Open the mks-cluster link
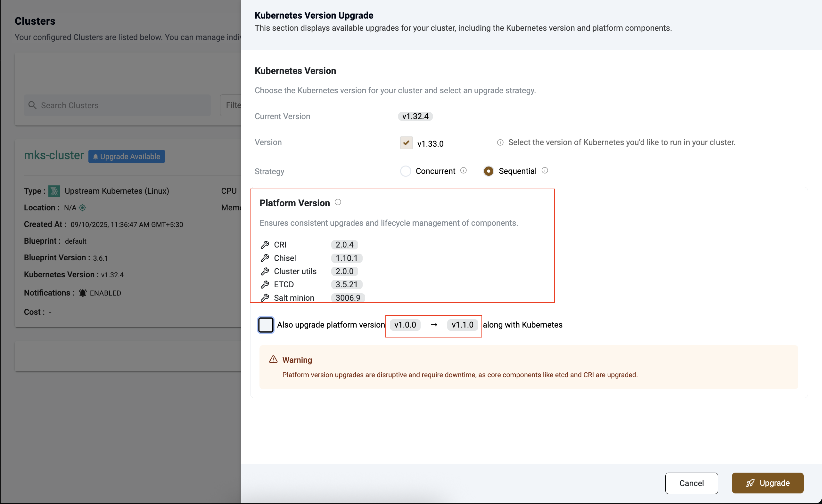Screen dimensions: 822x504 pyautogui.click(x=54, y=155)
